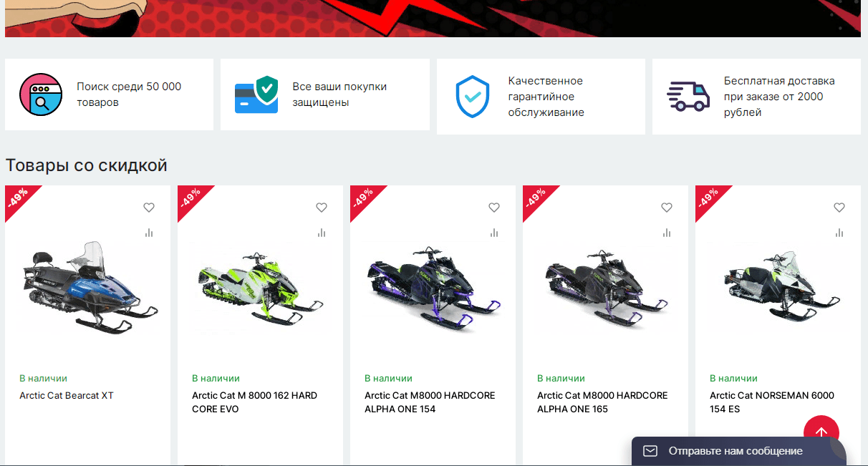Click compare icon on NORSEMAN 6000 154 ES

click(x=839, y=233)
